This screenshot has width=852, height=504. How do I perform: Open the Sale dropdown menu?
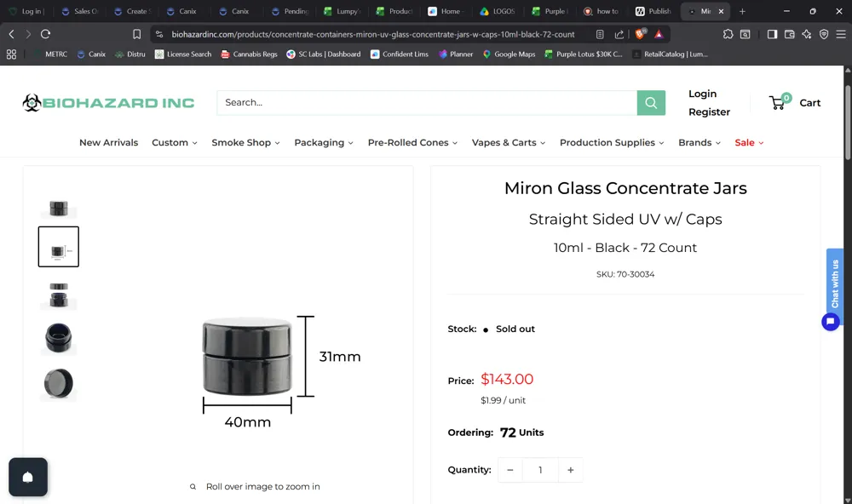click(x=749, y=142)
